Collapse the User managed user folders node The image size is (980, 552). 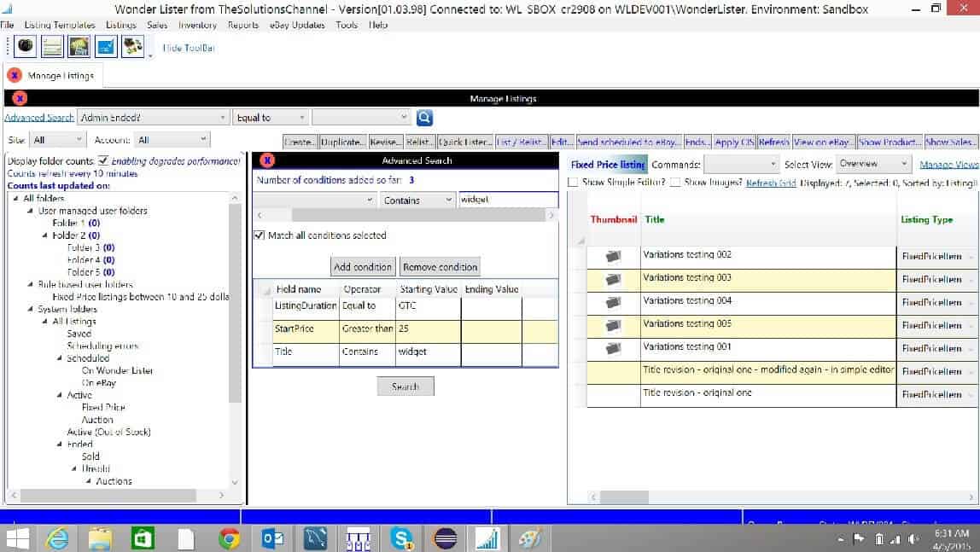tap(31, 211)
